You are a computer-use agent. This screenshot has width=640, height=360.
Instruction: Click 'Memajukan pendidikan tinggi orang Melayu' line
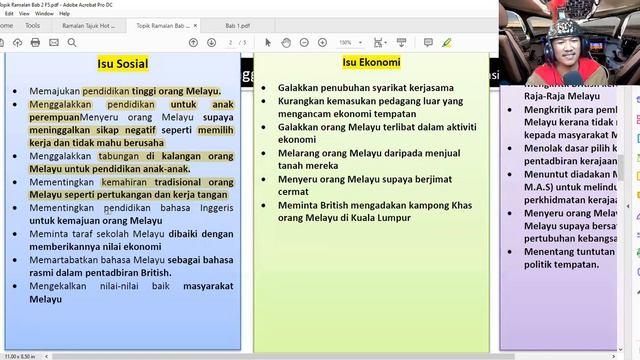[125, 91]
